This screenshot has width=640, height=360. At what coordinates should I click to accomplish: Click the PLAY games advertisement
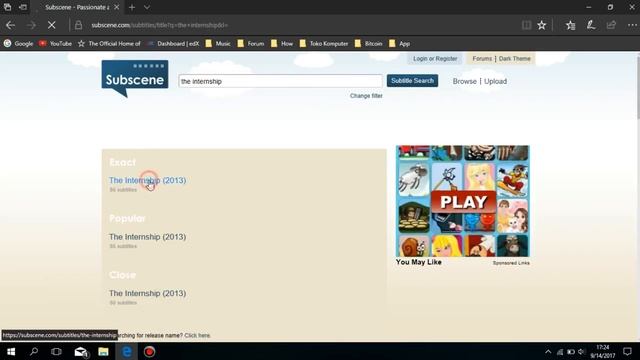pos(463,201)
